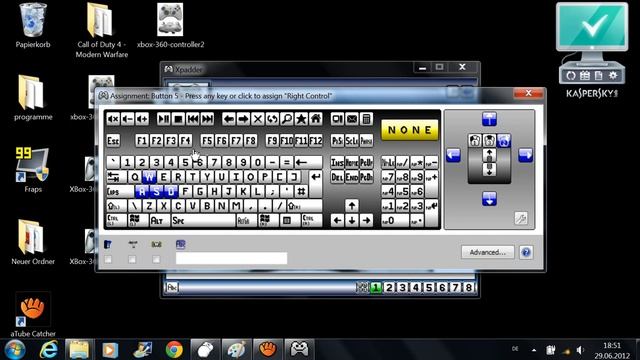This screenshot has height=360, width=640.
Task: Assign the Media Select key
Action: coord(337,119)
